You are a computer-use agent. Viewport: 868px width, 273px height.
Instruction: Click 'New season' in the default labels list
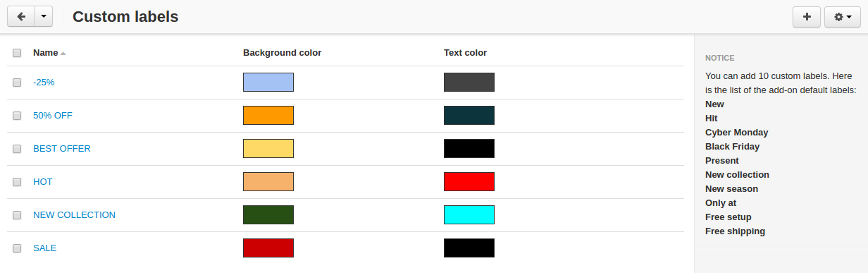(x=731, y=189)
